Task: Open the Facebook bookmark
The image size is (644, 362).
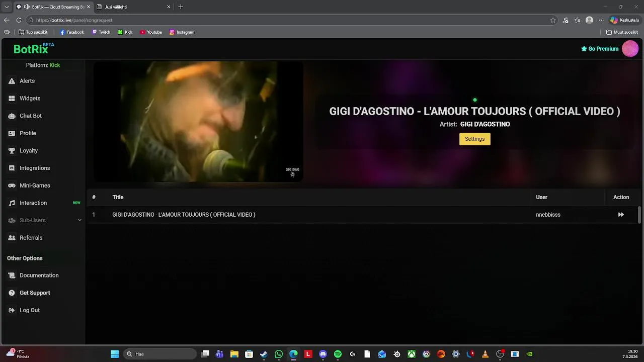Action: [72, 32]
